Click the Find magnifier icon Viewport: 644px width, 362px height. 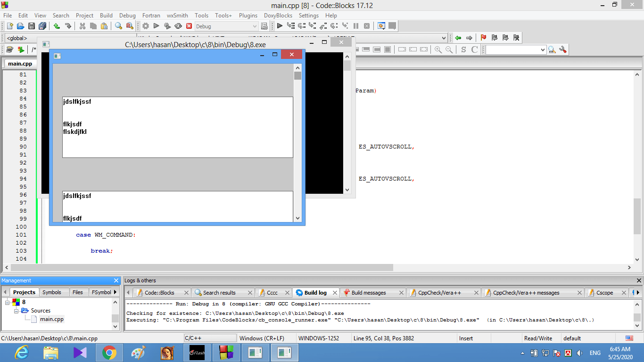(119, 26)
